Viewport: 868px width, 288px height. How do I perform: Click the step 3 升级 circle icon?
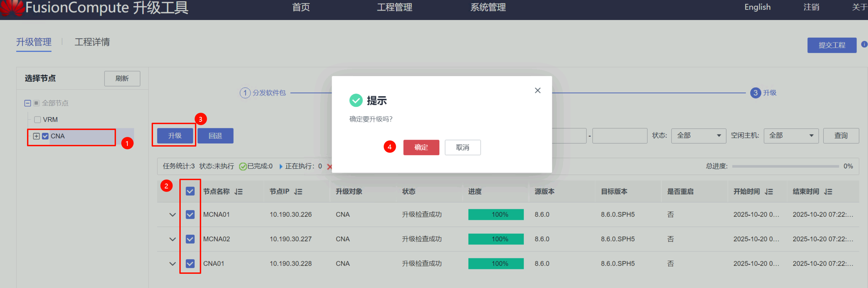(755, 93)
